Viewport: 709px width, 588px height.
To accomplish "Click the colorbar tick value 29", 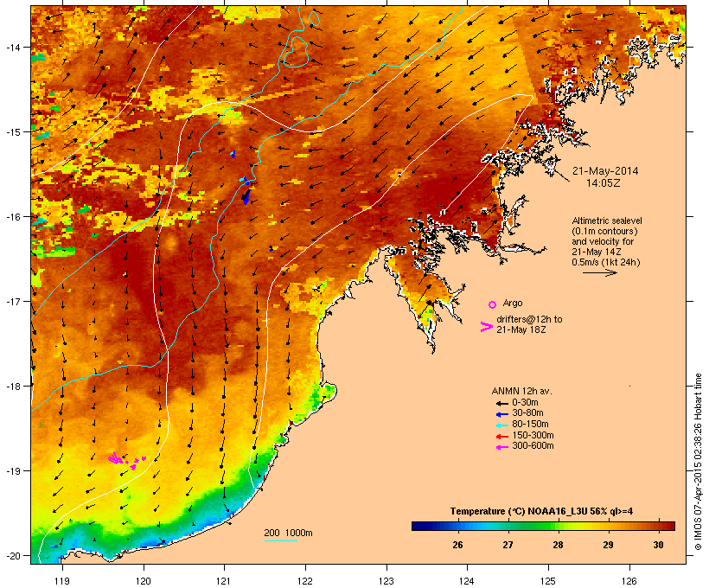I will pyautogui.click(x=608, y=545).
